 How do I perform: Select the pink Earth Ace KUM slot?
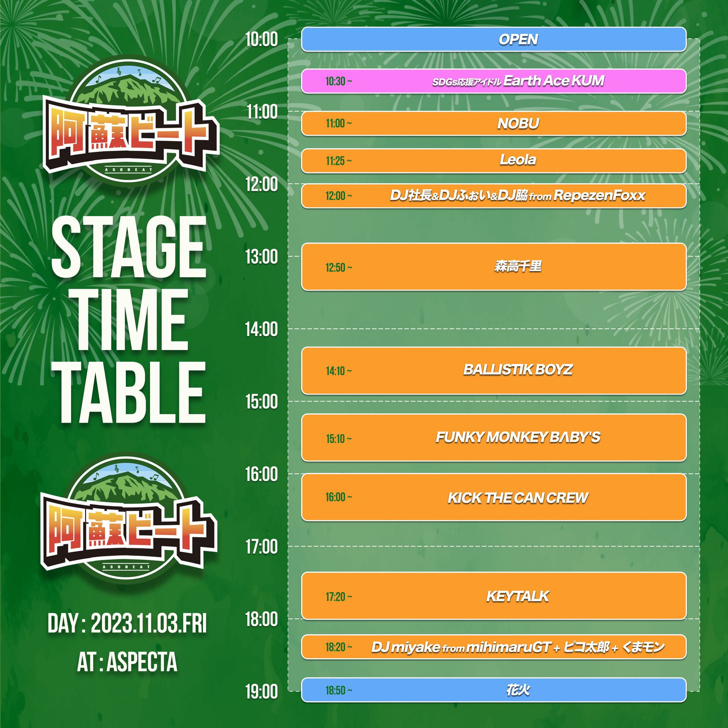(494, 81)
